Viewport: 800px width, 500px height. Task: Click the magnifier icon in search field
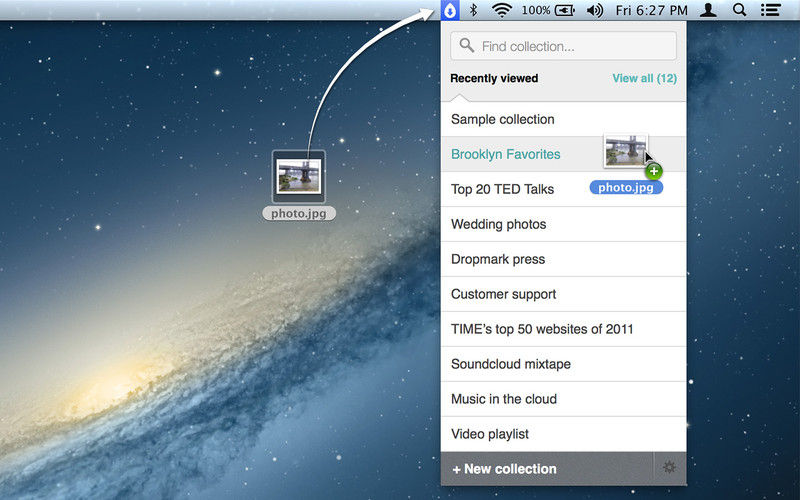(x=466, y=45)
